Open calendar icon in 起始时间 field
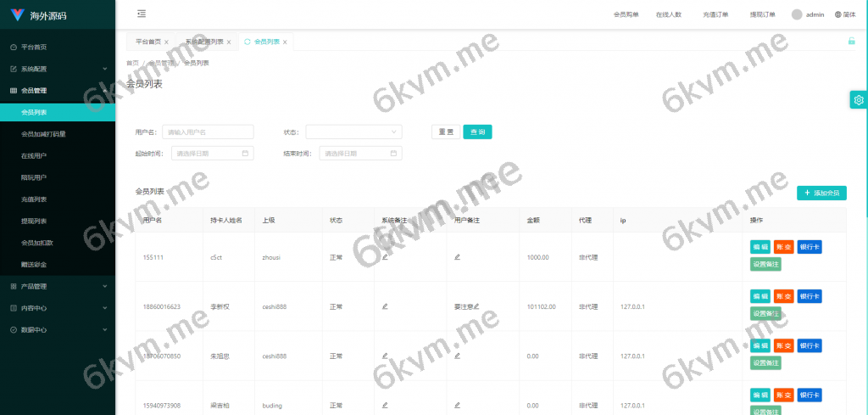868x415 pixels. (245, 154)
